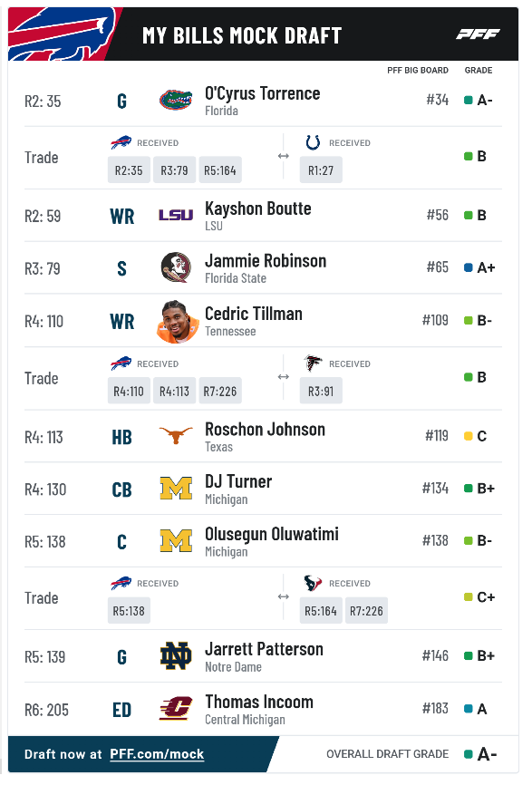Click the yellow C grade swatch for Roschon Johnson
Image resolution: width=532 pixels, height=785 pixels.
pos(469,436)
